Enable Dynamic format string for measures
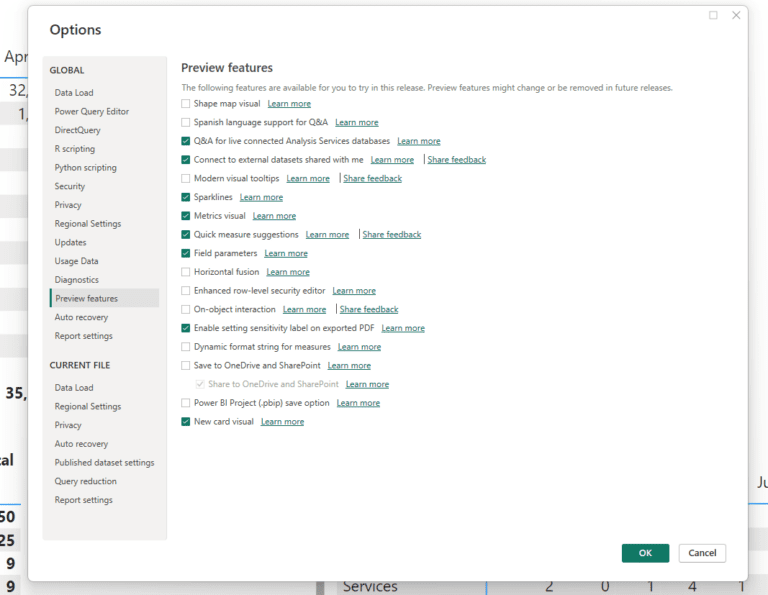Viewport: 768px width, 595px height. click(186, 347)
